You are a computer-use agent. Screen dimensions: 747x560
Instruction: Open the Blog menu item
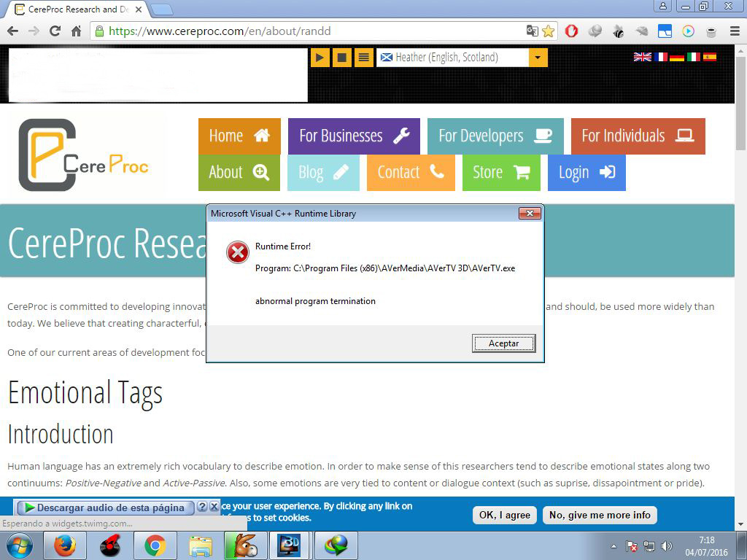tap(323, 172)
